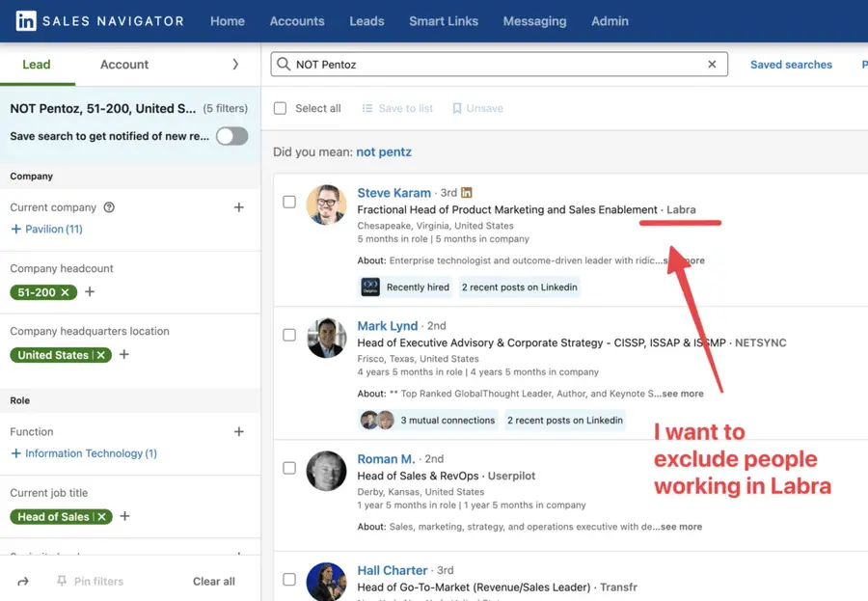
Task: Click the Sales Navigator LinkedIn logo
Action: 26,20
